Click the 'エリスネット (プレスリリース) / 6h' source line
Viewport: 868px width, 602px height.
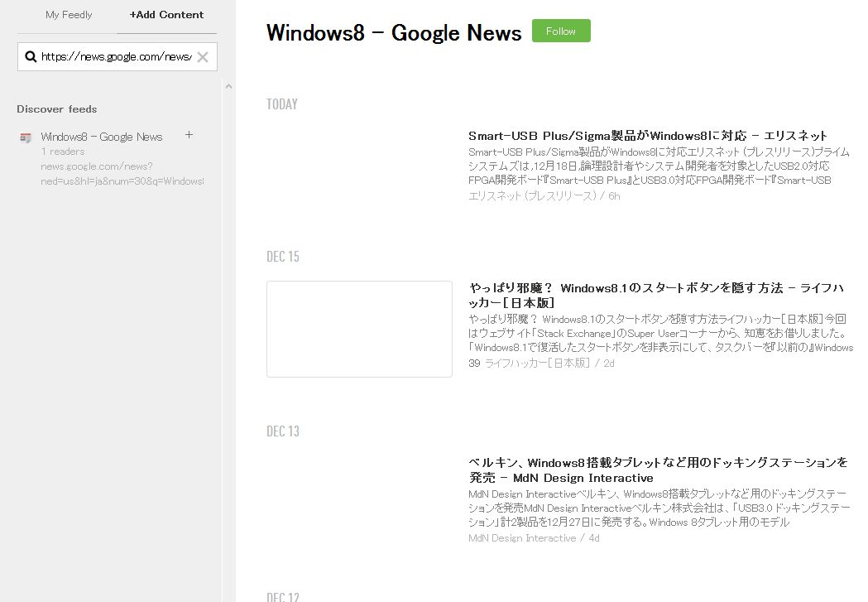[x=544, y=196]
